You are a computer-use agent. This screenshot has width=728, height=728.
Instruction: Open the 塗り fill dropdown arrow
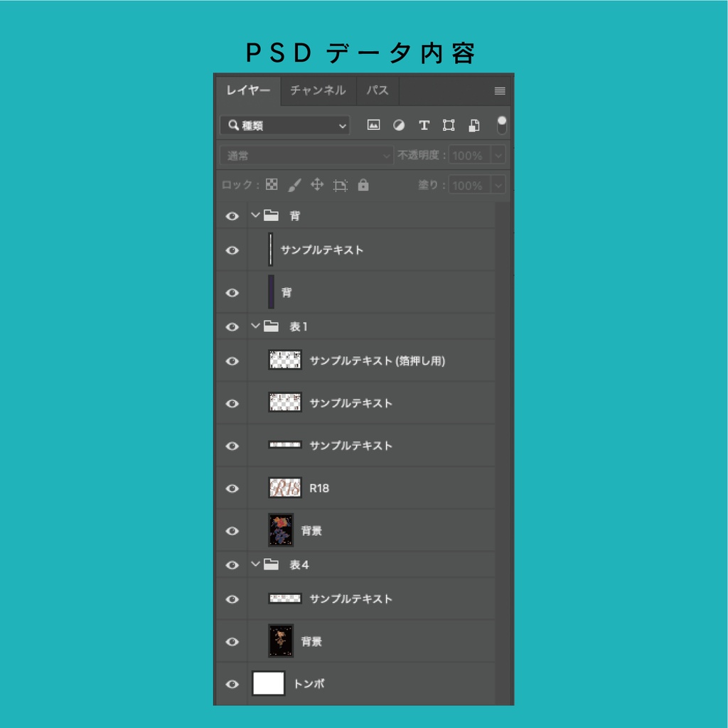pyautogui.click(x=498, y=186)
